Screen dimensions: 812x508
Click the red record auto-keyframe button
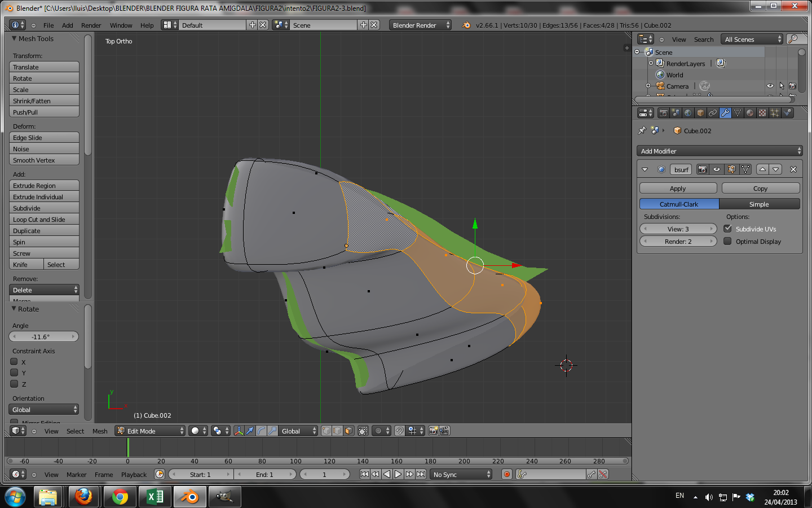tap(507, 474)
